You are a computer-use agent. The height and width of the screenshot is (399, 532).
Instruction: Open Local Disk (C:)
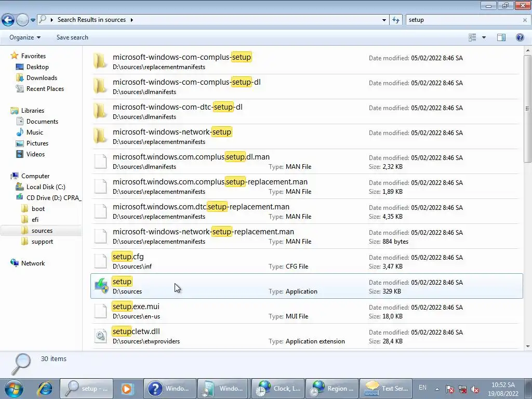coord(46,187)
